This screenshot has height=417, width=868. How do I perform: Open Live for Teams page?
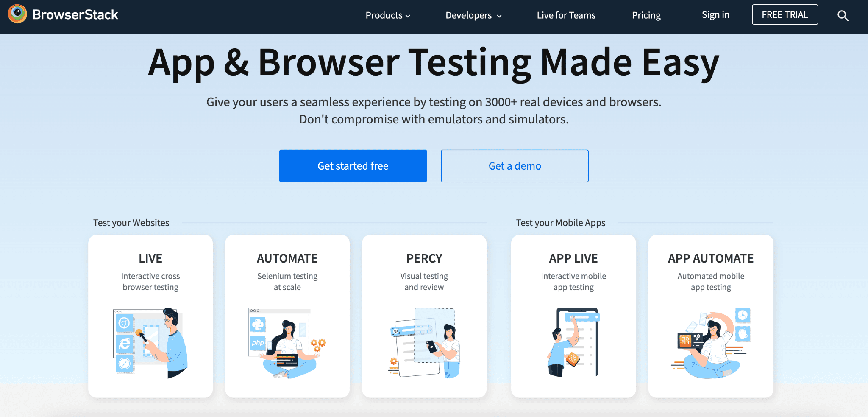click(x=566, y=15)
